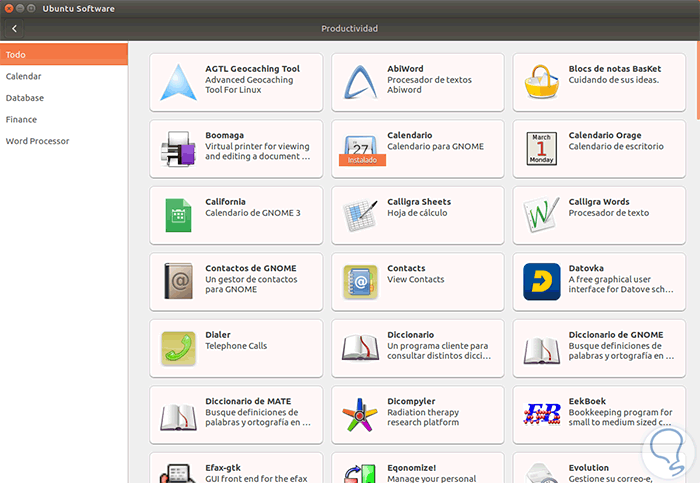Select the Word Processor category
700x483 pixels.
click(64, 141)
